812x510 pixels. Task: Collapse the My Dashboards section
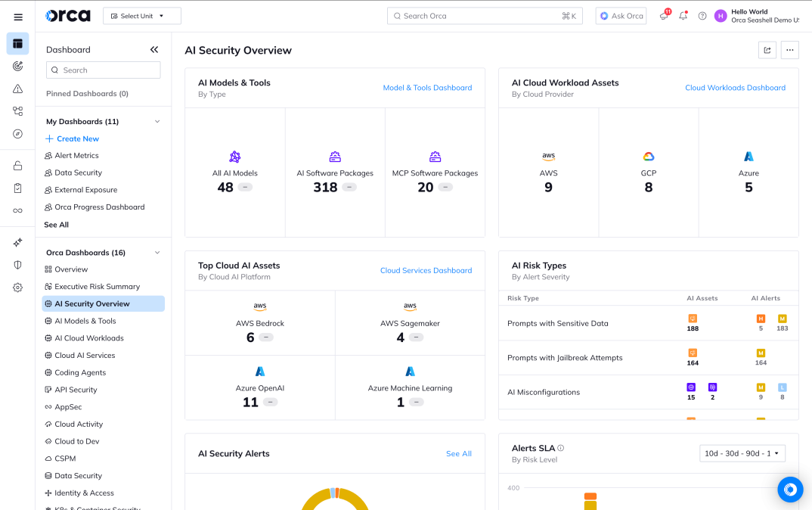157,122
